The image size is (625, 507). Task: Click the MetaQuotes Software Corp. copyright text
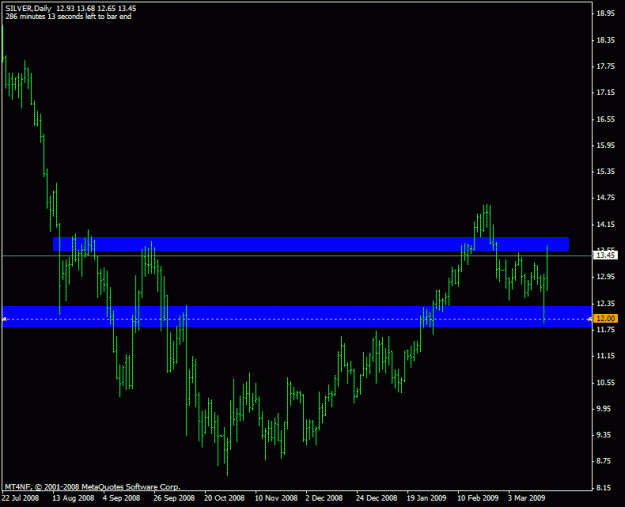tap(92, 487)
